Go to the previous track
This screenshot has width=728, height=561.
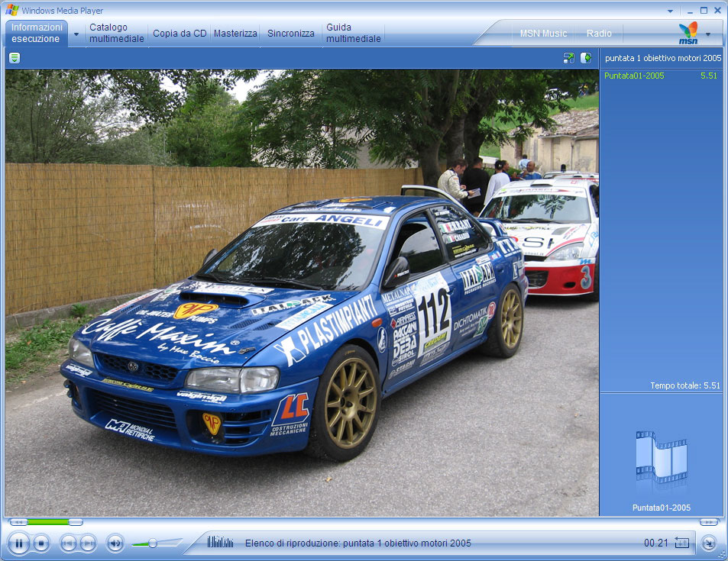click(x=68, y=543)
